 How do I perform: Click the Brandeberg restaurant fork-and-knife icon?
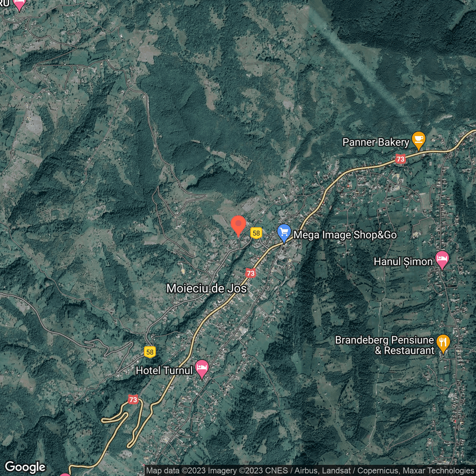point(443,342)
